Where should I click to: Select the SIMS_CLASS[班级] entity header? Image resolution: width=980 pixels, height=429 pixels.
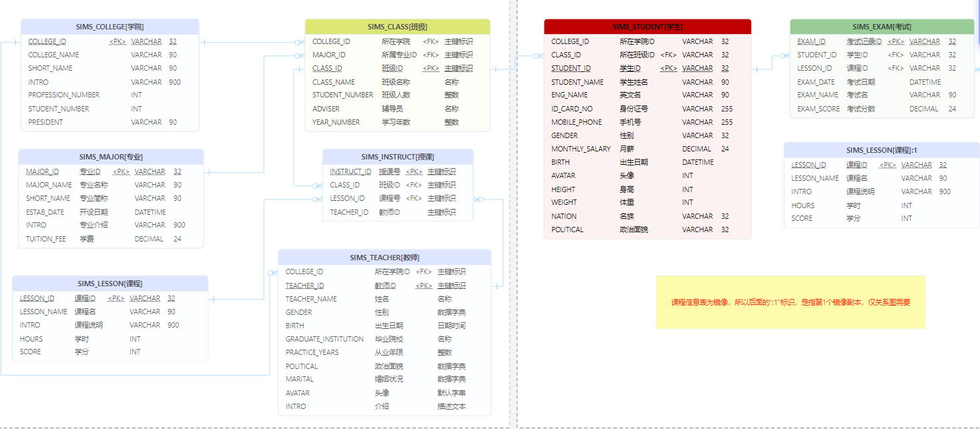pyautogui.click(x=399, y=27)
